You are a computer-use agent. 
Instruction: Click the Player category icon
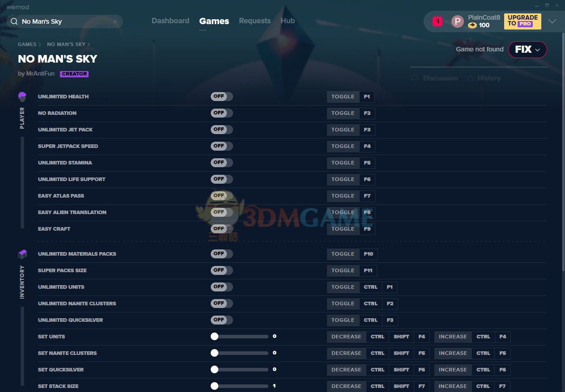pos(22,97)
